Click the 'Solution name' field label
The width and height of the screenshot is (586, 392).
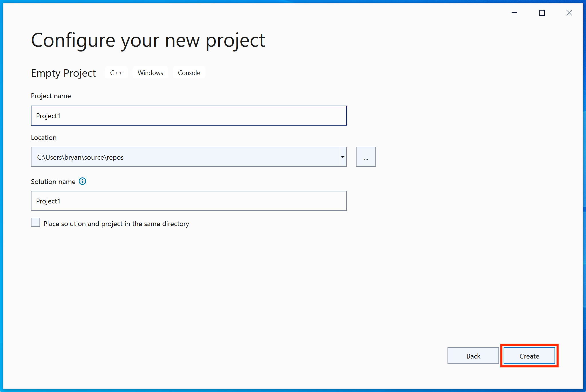53,182
